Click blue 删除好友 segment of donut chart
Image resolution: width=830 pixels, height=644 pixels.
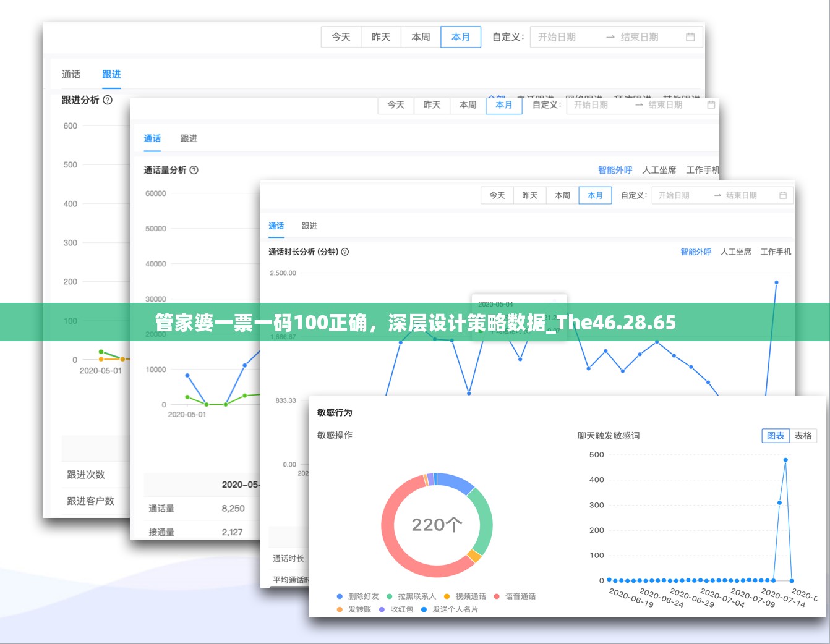click(x=456, y=481)
